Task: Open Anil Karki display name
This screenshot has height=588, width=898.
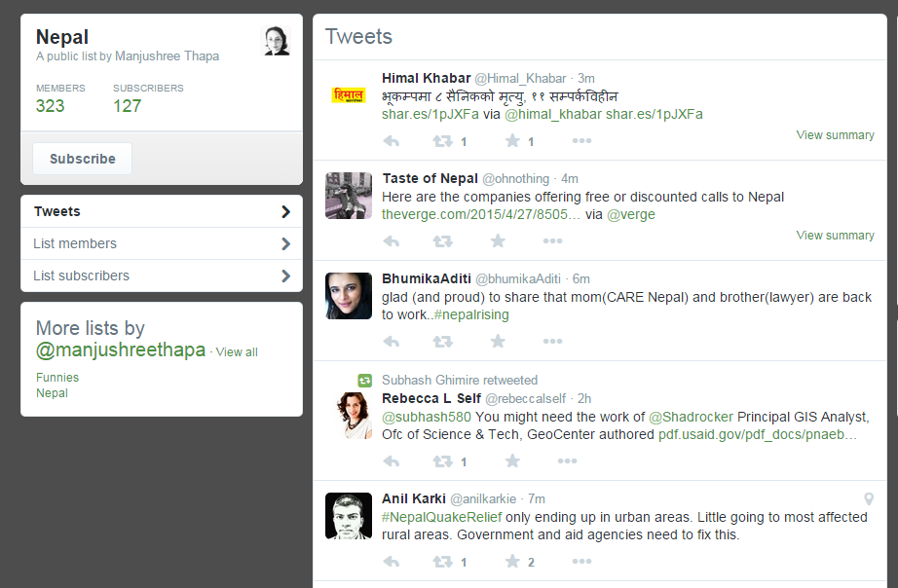Action: tap(414, 498)
